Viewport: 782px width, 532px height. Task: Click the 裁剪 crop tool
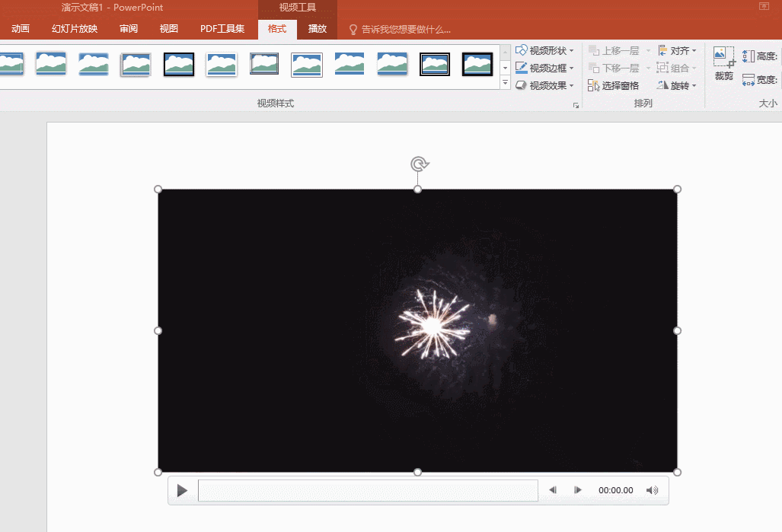point(724,63)
